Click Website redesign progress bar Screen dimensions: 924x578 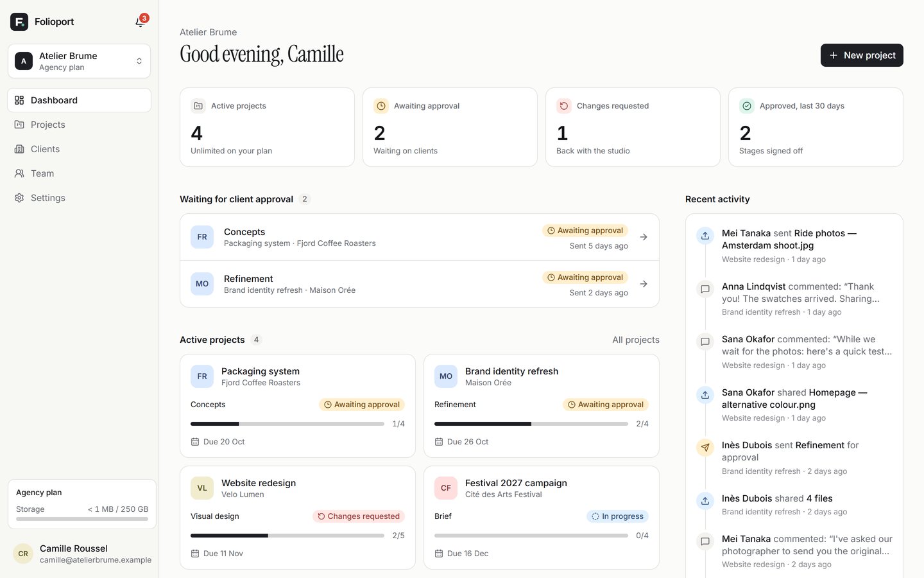point(287,536)
